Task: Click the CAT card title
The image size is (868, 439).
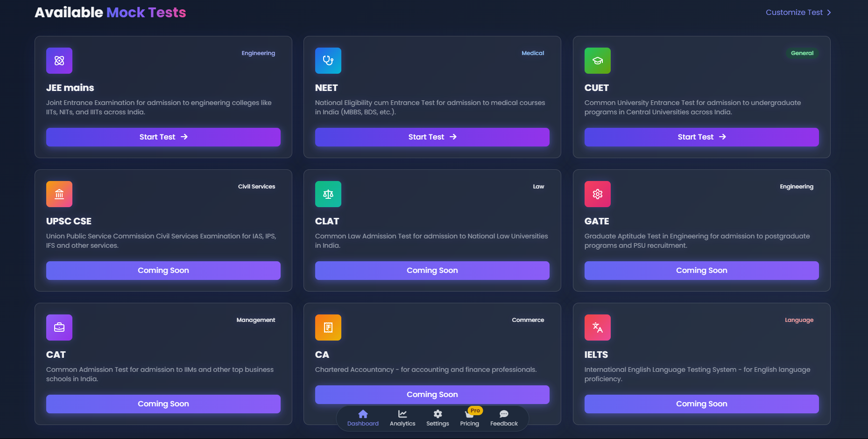Action: (x=56, y=355)
